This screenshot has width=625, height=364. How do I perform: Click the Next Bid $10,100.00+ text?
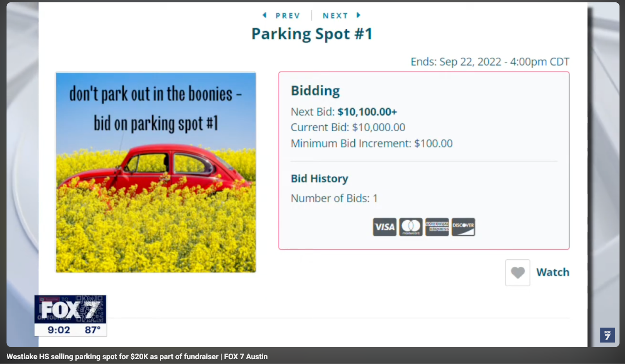(344, 112)
